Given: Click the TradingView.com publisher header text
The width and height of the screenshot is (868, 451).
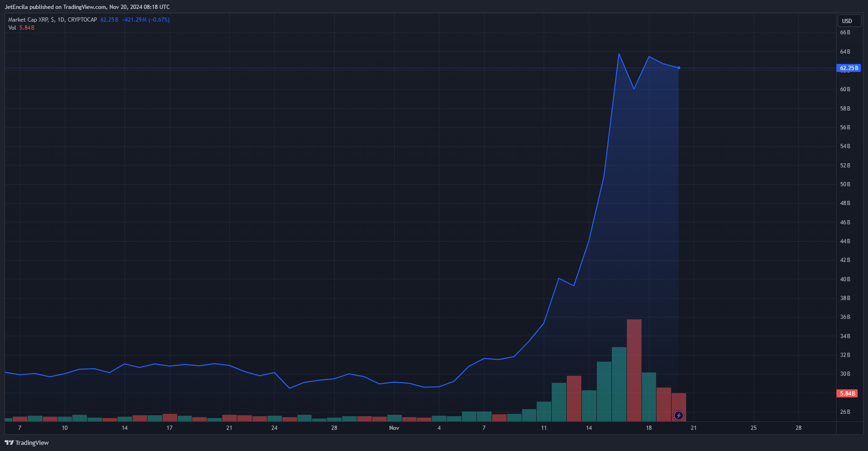Looking at the screenshot, I should (x=87, y=7).
